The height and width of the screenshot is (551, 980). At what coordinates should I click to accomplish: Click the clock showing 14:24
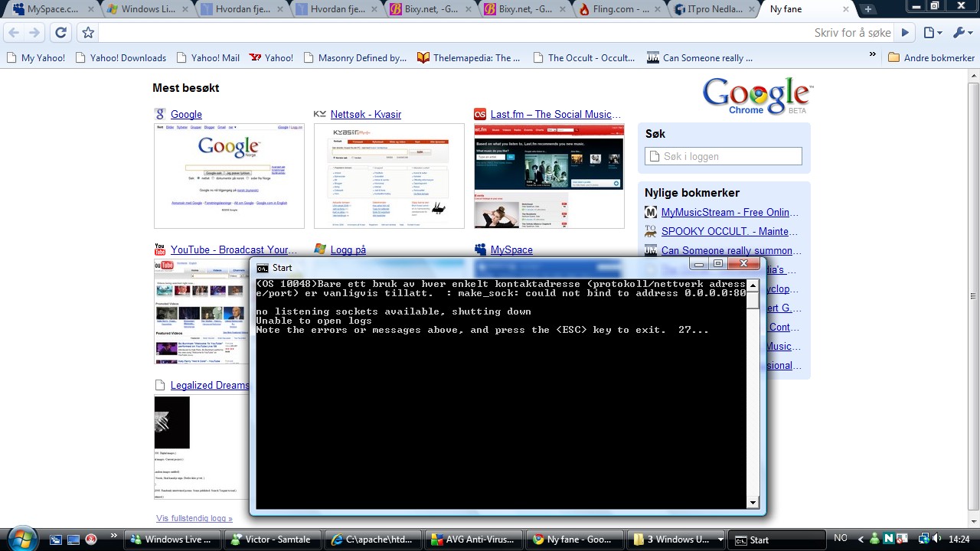(x=959, y=540)
